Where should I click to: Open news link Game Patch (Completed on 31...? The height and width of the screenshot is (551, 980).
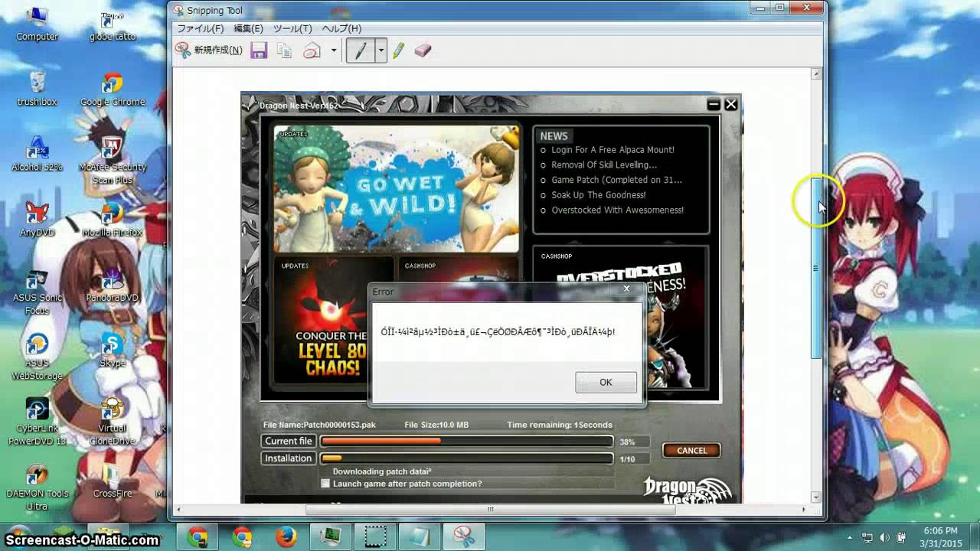(x=616, y=180)
